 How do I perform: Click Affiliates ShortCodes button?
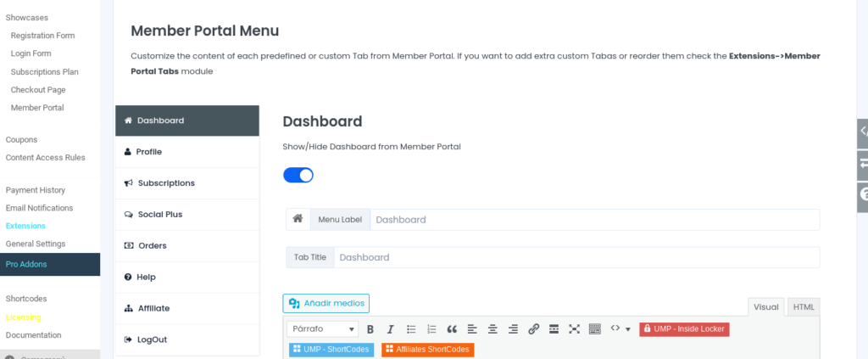click(x=428, y=350)
